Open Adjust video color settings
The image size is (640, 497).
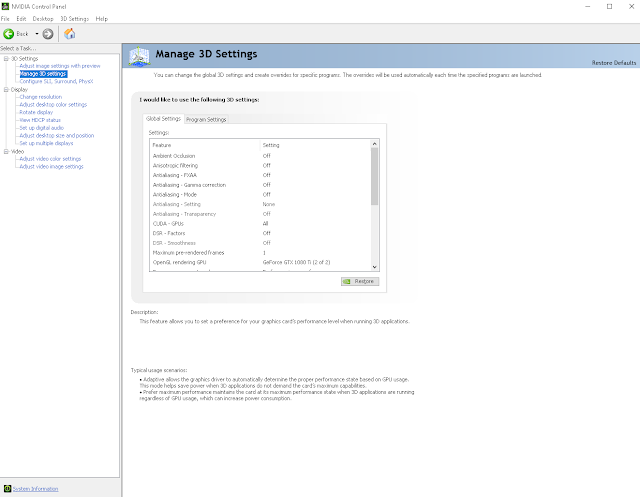50,159
